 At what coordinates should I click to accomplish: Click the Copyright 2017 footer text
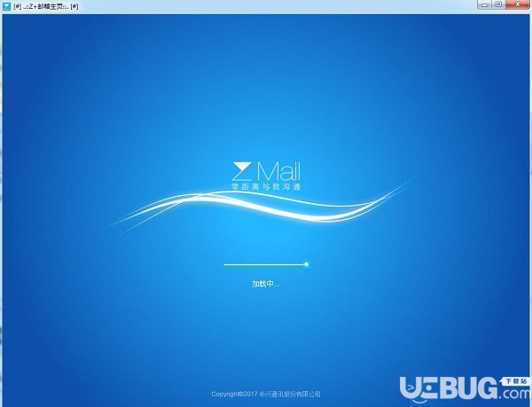click(266, 394)
